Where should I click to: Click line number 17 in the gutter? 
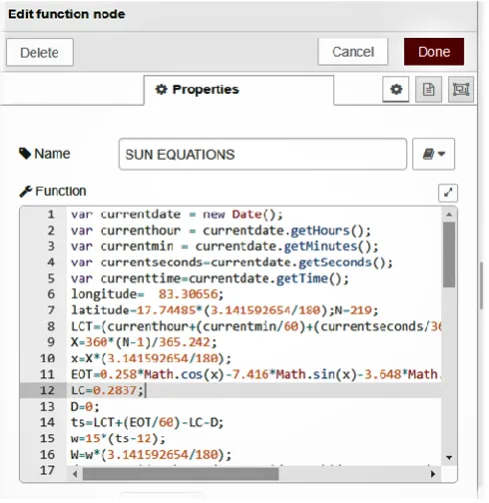47,470
